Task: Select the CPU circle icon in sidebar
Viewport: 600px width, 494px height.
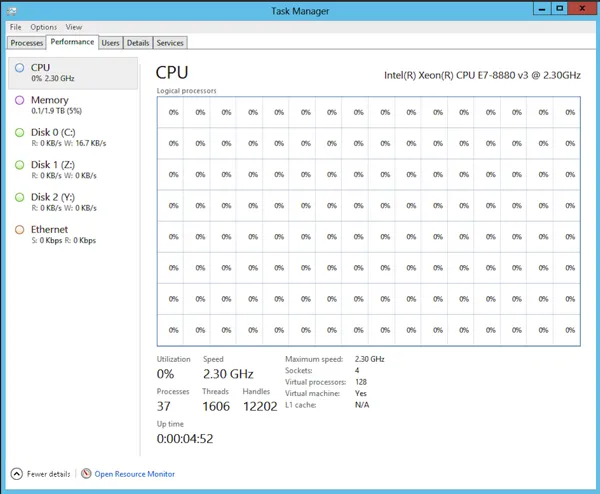Action: pos(20,68)
